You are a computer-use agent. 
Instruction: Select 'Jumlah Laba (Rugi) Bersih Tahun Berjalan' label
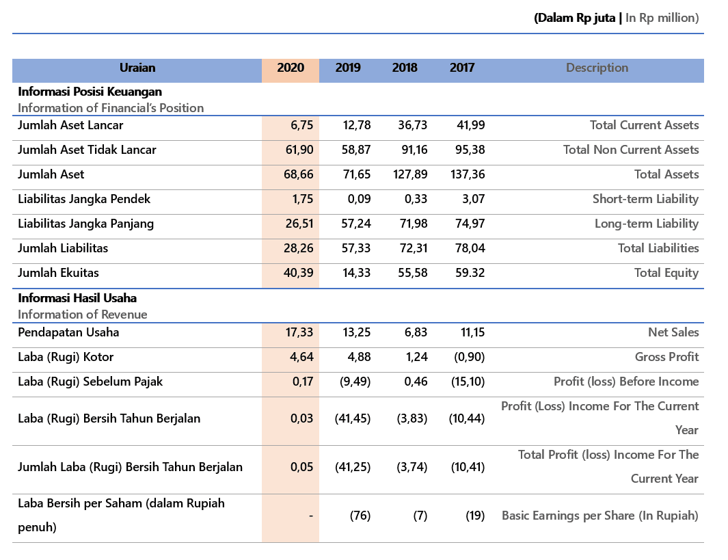coord(131,466)
